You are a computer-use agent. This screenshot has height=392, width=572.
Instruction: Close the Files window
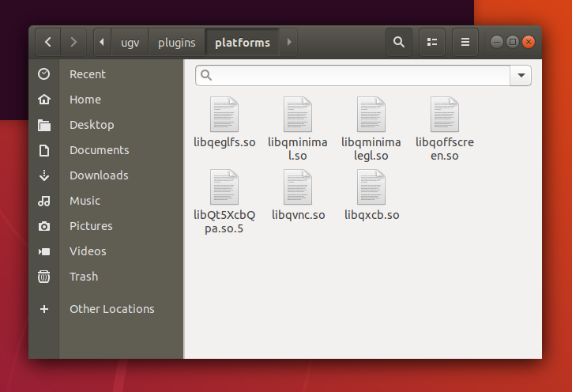pos(529,42)
